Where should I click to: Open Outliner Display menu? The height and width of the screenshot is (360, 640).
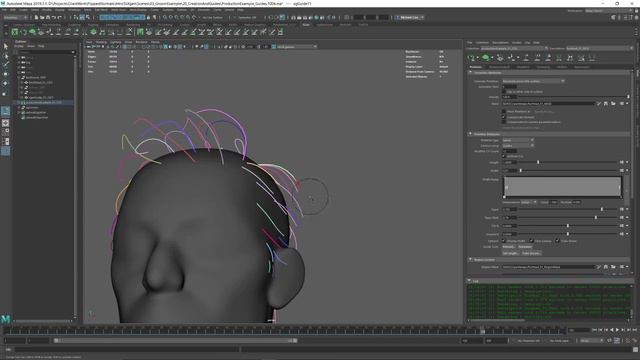19,46
